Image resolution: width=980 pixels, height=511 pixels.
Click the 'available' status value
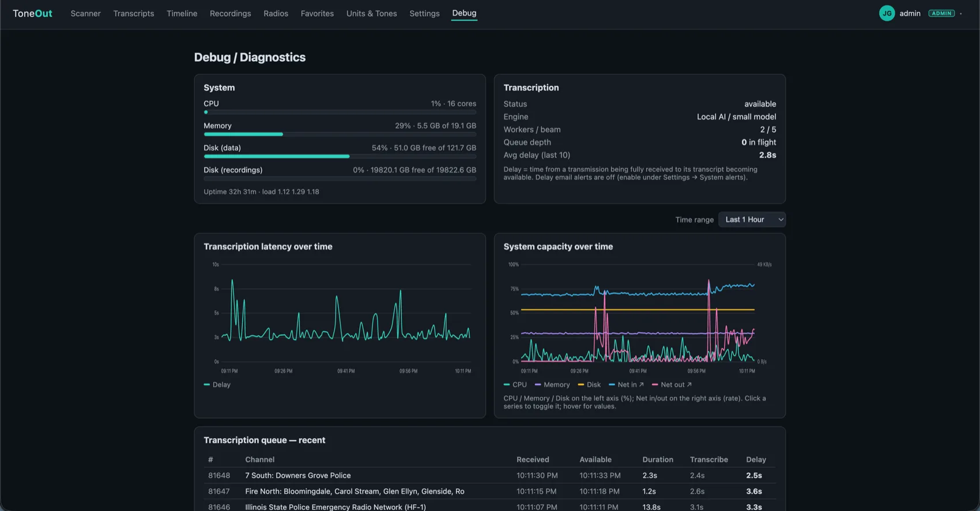tap(760, 104)
